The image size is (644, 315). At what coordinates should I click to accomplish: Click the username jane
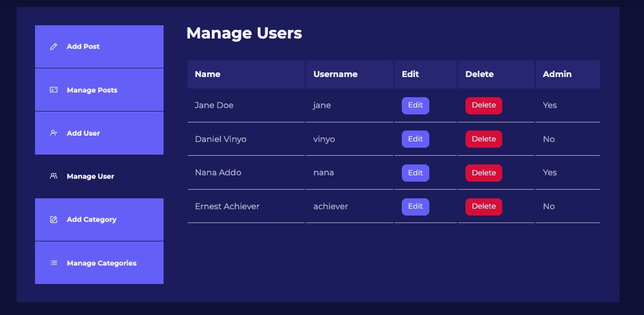(322, 106)
